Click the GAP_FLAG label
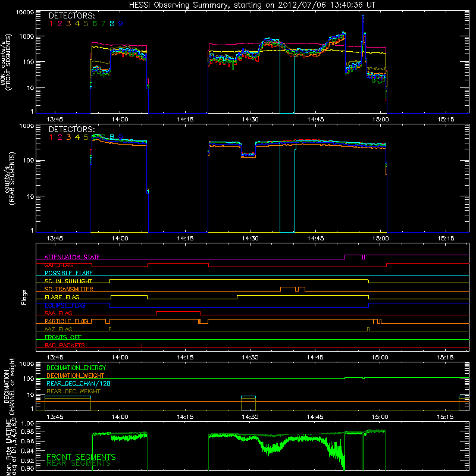The height and width of the screenshot is (476, 476). point(58,265)
